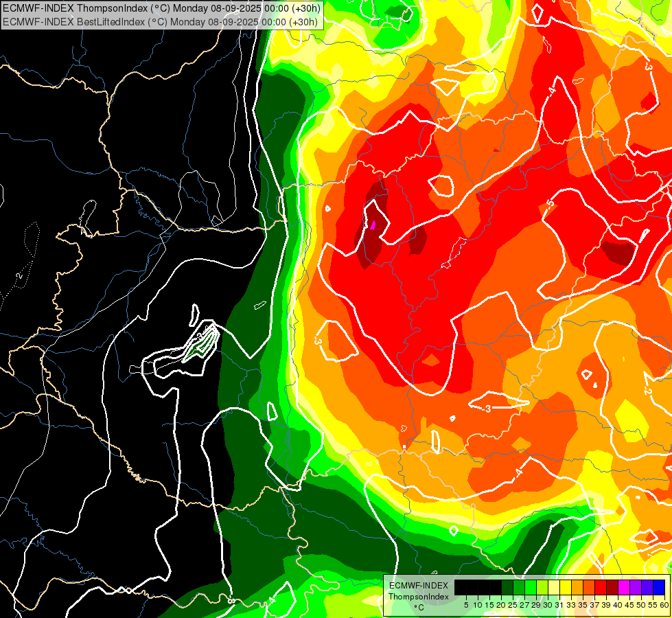Image resolution: width=672 pixels, height=618 pixels.
Task: Choose the bright red 37-39 legend swatch
Action: coord(601,587)
